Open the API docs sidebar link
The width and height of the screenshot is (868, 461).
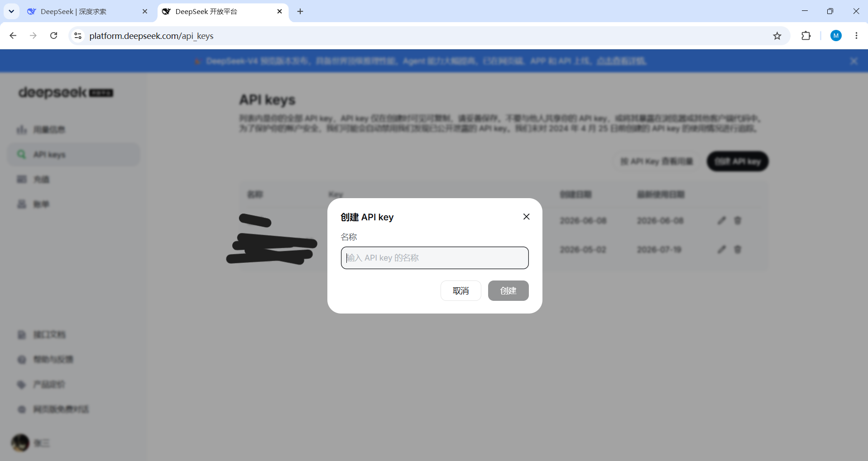(74, 335)
